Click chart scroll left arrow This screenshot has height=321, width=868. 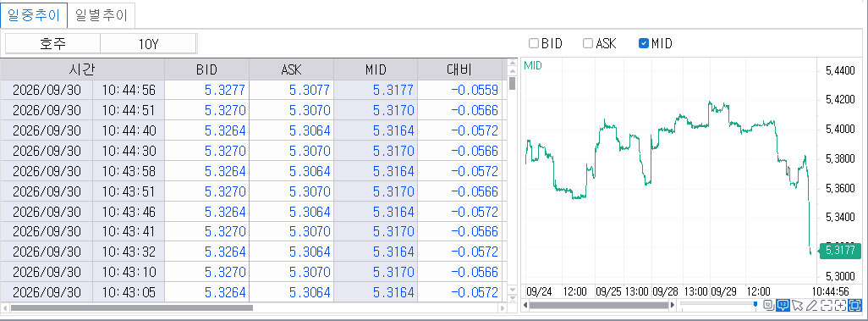(526, 305)
